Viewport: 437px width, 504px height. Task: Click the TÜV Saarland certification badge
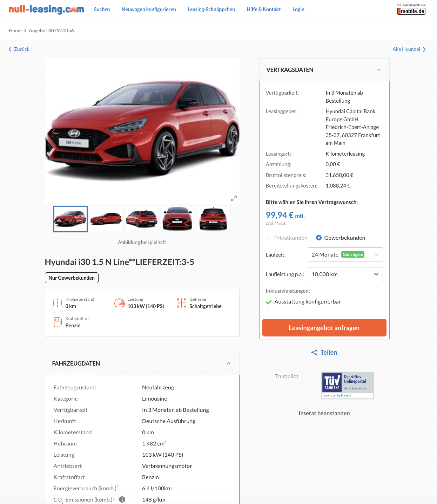pyautogui.click(x=348, y=386)
